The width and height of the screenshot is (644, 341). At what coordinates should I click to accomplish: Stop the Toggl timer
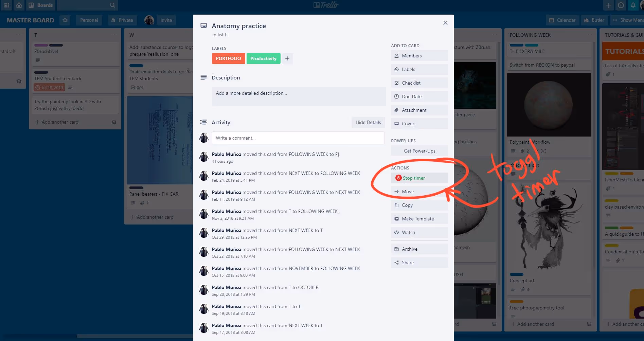coord(419,178)
